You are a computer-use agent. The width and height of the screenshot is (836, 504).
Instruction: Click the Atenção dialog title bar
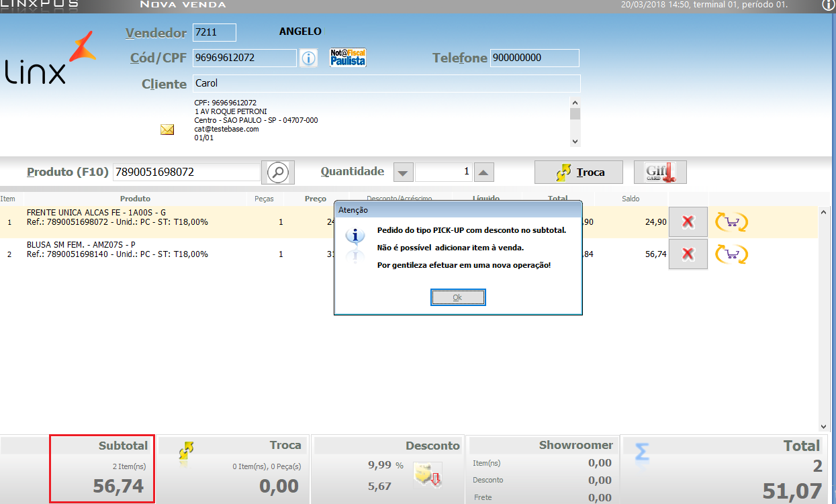tap(458, 210)
